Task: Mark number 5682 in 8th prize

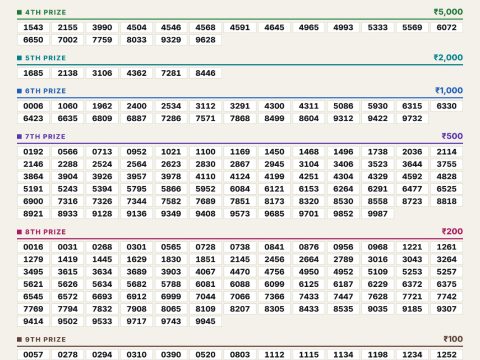Action: pos(137,284)
